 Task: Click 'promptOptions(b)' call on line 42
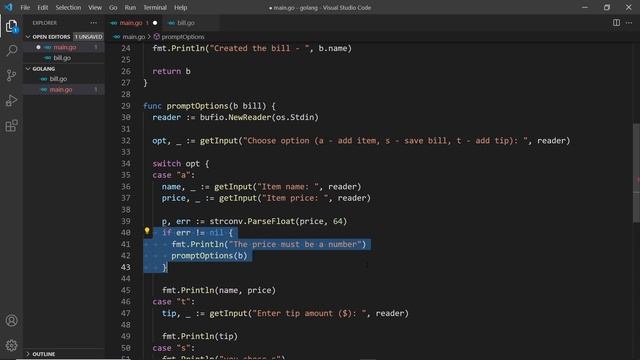click(209, 256)
